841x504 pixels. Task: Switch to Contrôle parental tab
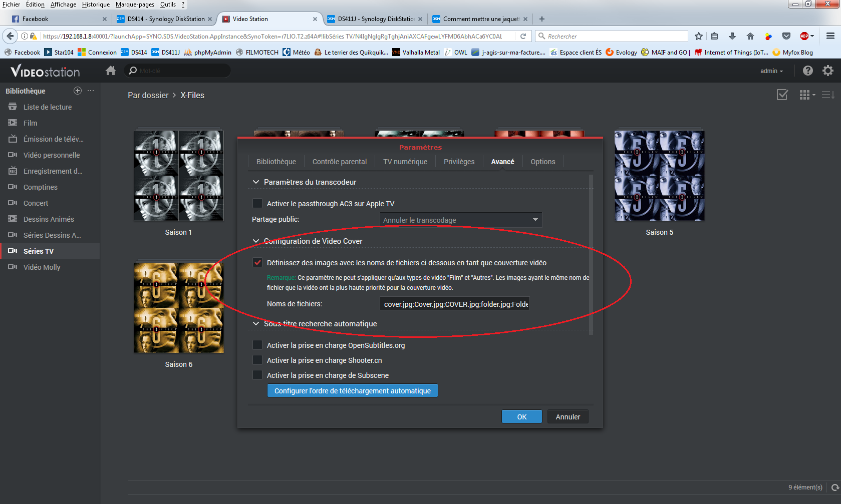[x=340, y=162]
